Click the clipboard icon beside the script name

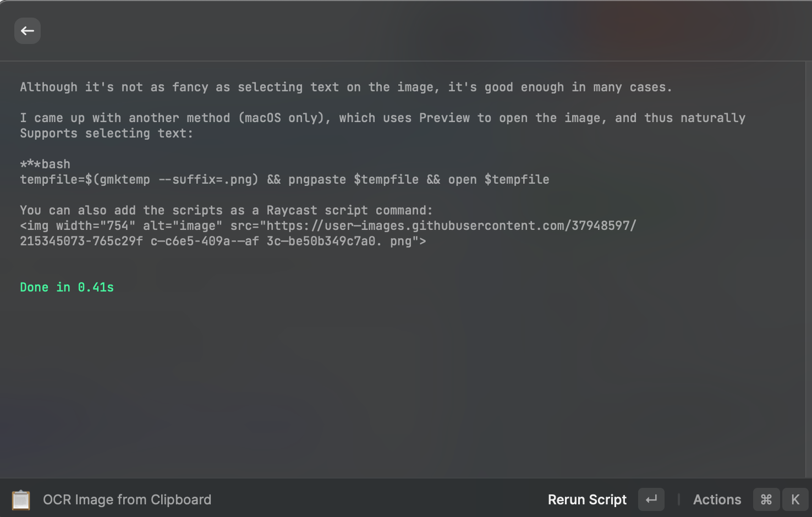click(x=21, y=499)
